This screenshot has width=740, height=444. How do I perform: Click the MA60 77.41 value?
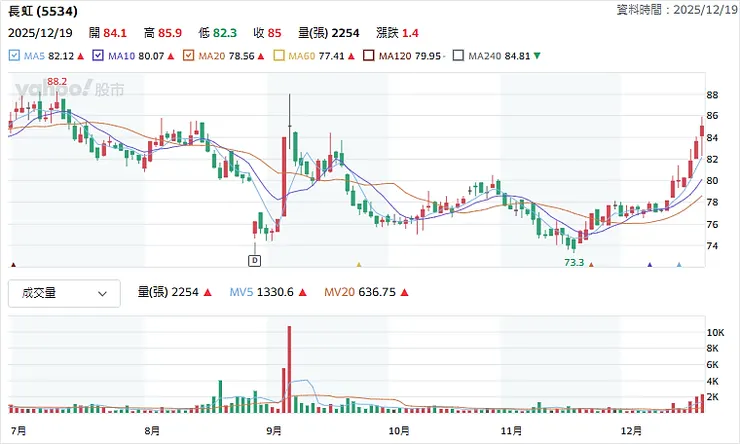[x=331, y=56]
